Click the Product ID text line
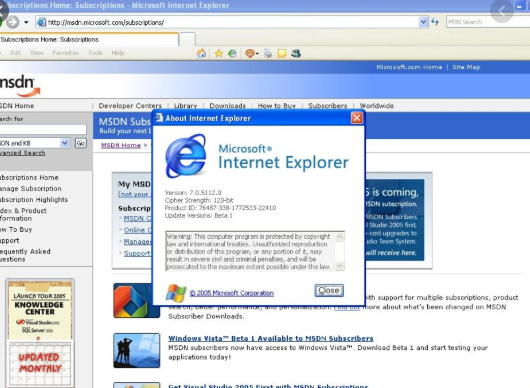The image size is (530, 388). point(220,208)
